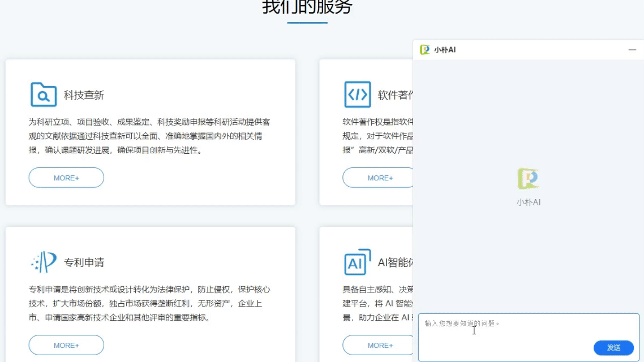
Task: Select the 专利申请 P-shaped logo icon
Action: [x=46, y=261]
